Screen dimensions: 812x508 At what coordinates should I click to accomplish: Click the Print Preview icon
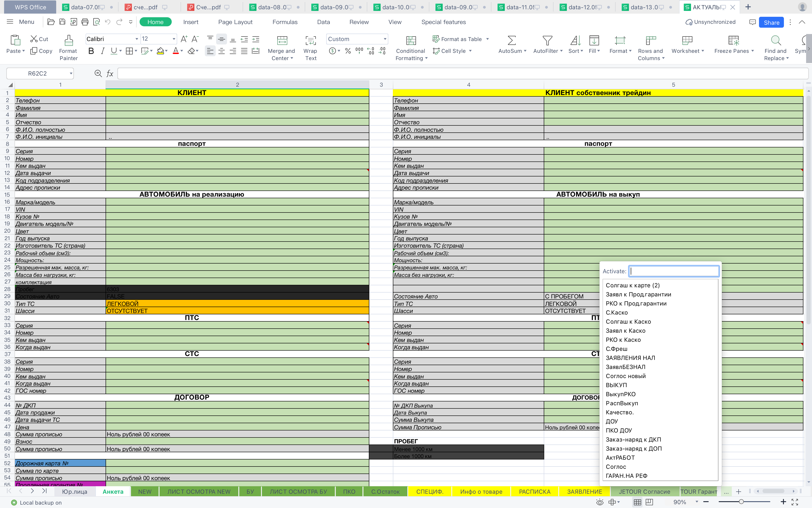[96, 22]
